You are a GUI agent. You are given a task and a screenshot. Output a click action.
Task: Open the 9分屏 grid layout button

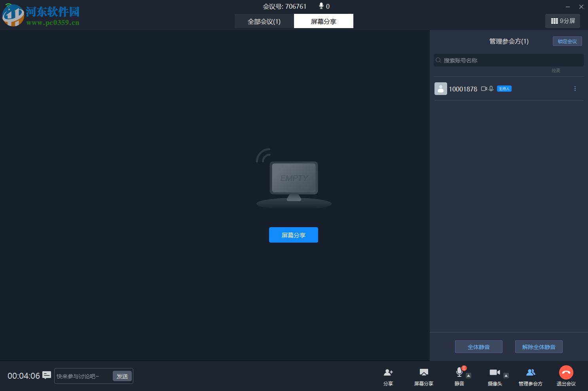tap(563, 21)
